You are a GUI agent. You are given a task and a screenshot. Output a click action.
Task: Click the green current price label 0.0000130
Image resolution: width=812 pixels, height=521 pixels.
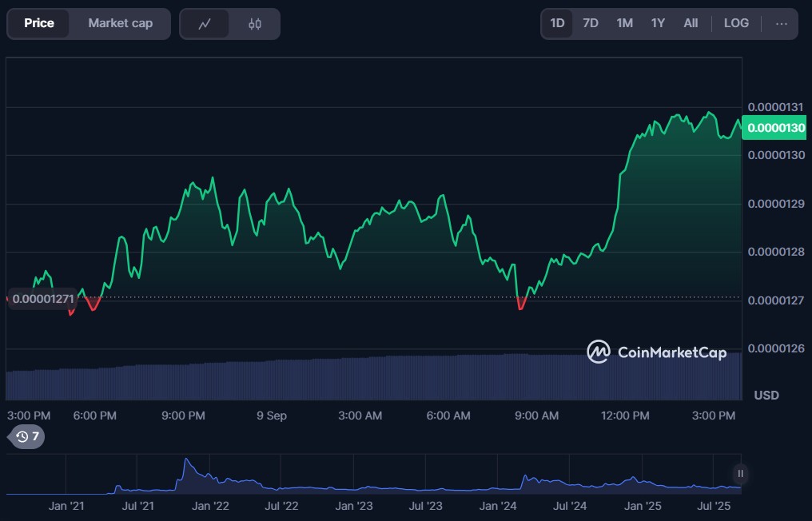(774, 128)
